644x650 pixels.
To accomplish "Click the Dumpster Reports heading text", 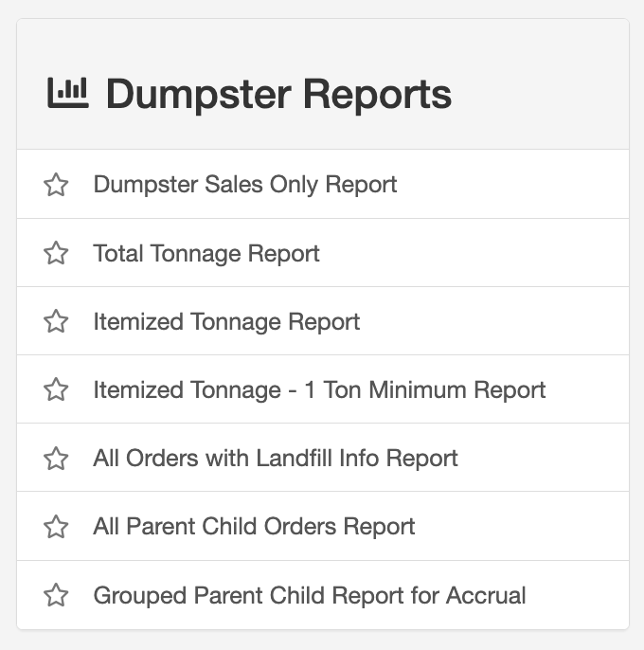I will coord(278,94).
